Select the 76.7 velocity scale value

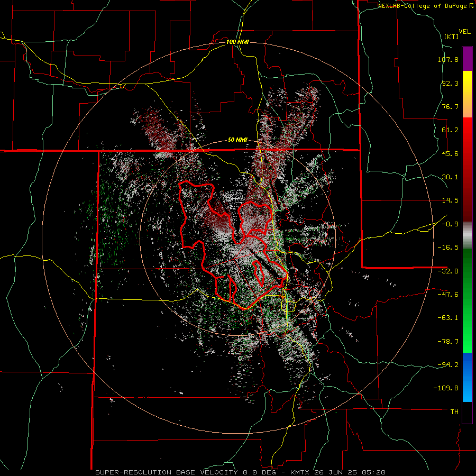coord(450,106)
